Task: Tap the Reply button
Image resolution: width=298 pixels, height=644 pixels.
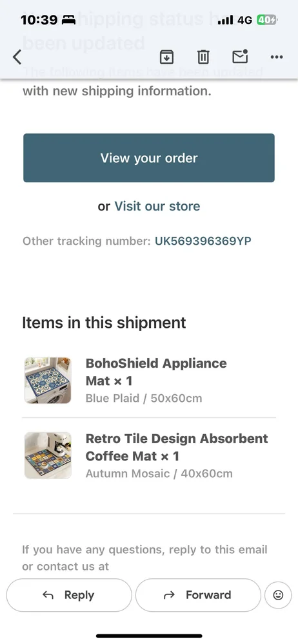Action: pos(69,594)
